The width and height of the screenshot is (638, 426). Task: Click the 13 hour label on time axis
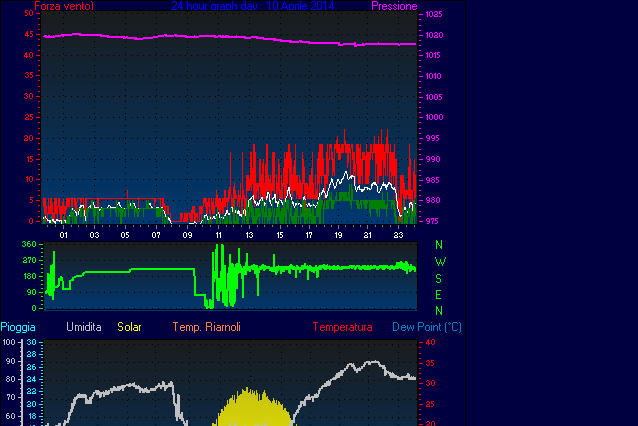(249, 235)
